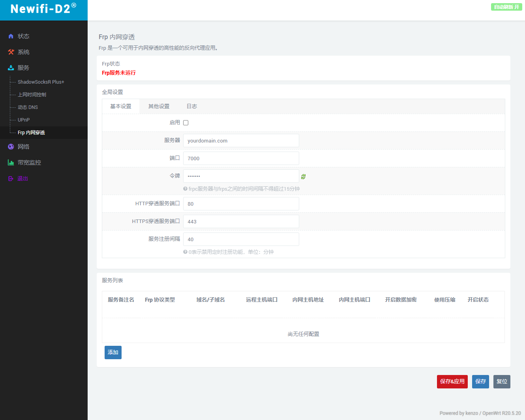Click the help icon below 服务注册间隔

point(185,252)
